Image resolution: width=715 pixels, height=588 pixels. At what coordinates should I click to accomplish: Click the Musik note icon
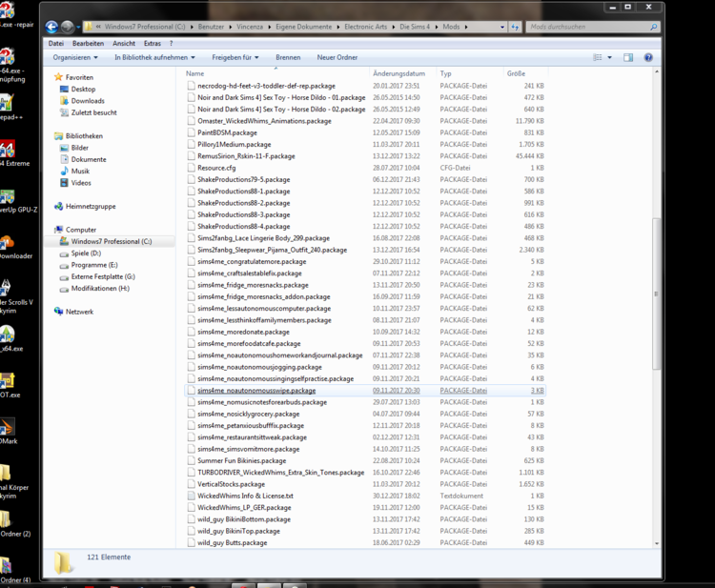[64, 171]
